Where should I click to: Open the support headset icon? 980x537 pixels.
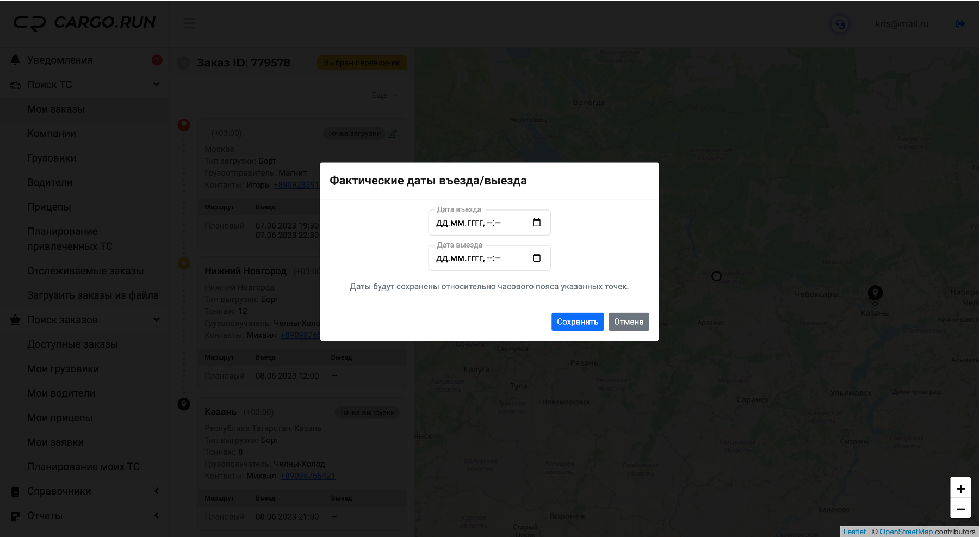pyautogui.click(x=840, y=24)
